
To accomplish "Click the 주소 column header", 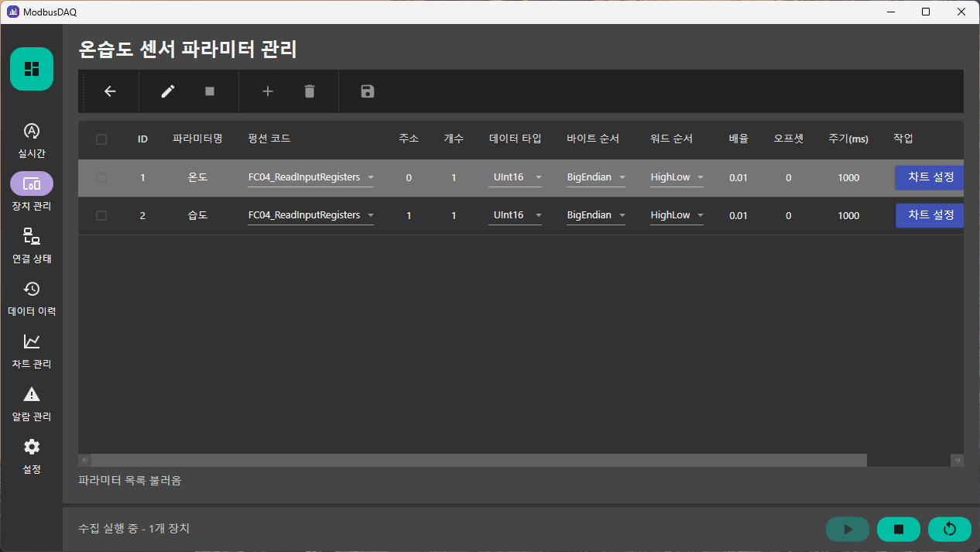I will coord(409,139).
